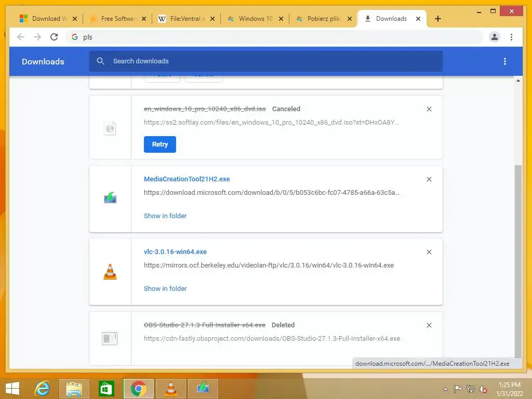Open File Explorer from the taskbar
Viewport: 532px width, 399px height.
pos(74,388)
